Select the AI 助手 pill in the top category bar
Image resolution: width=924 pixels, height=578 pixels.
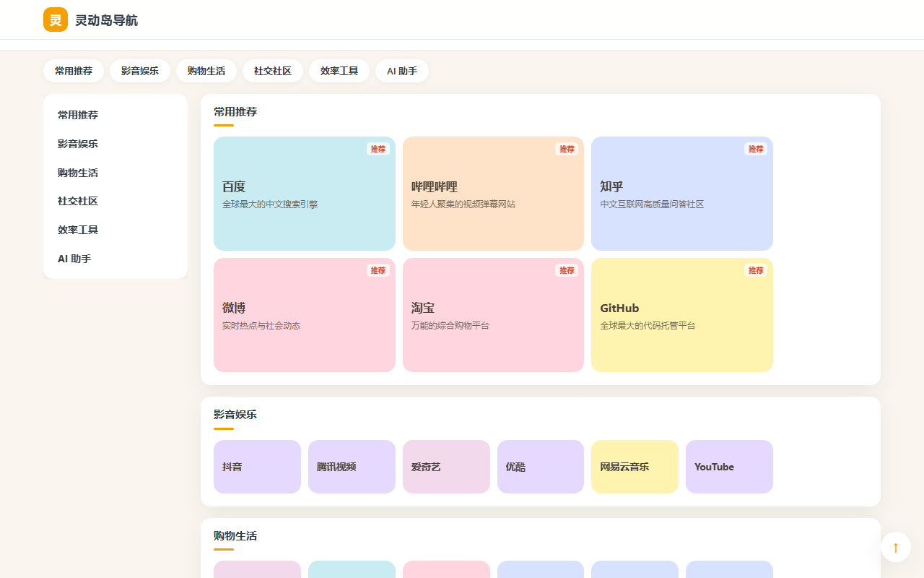click(402, 71)
